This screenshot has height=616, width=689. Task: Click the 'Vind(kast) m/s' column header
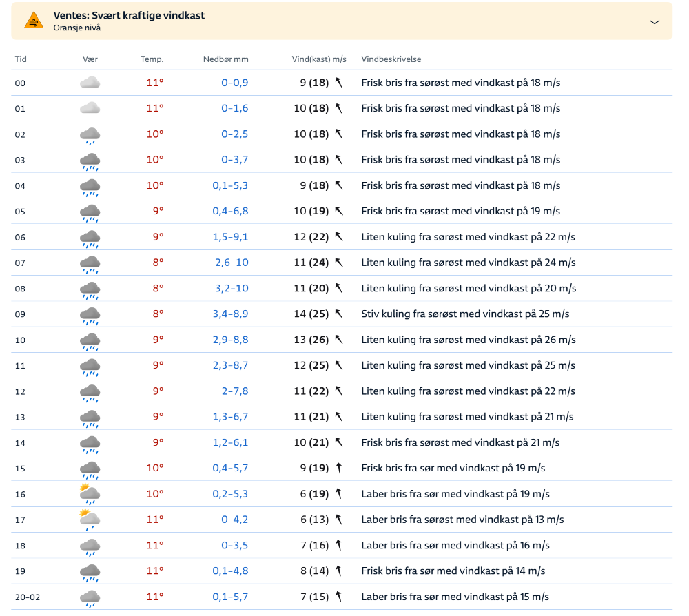318,59
